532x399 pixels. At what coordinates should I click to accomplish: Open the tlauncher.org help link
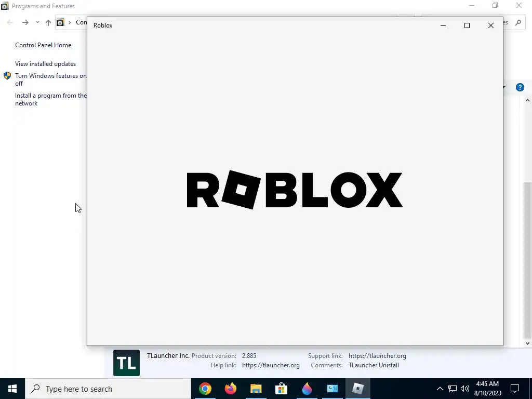(271, 365)
